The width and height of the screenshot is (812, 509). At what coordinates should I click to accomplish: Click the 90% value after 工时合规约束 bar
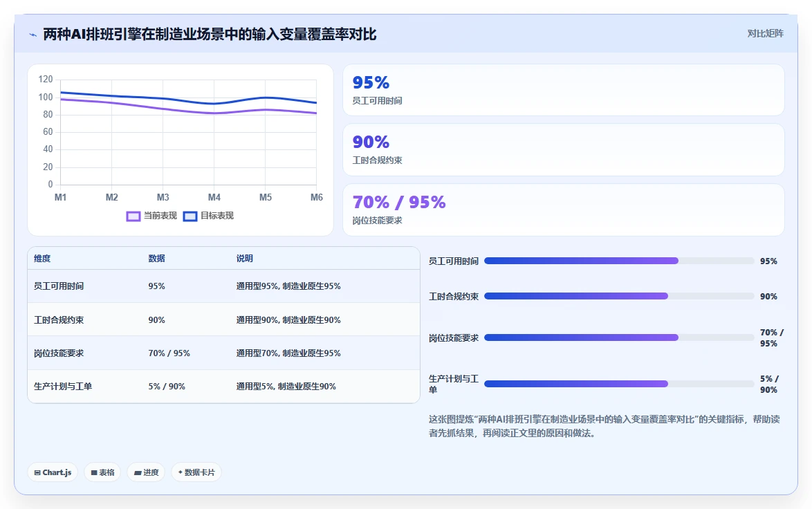768,296
